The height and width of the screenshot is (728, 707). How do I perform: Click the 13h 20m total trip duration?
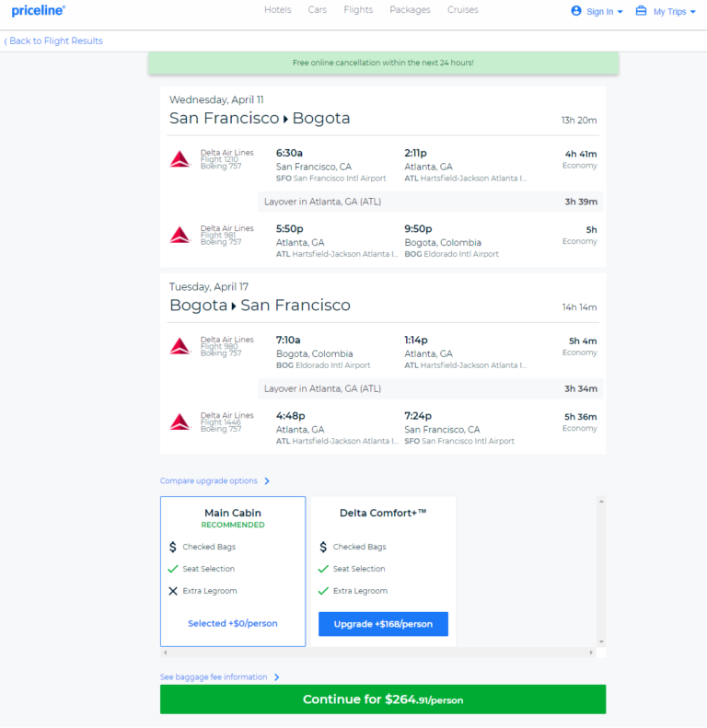pos(579,121)
